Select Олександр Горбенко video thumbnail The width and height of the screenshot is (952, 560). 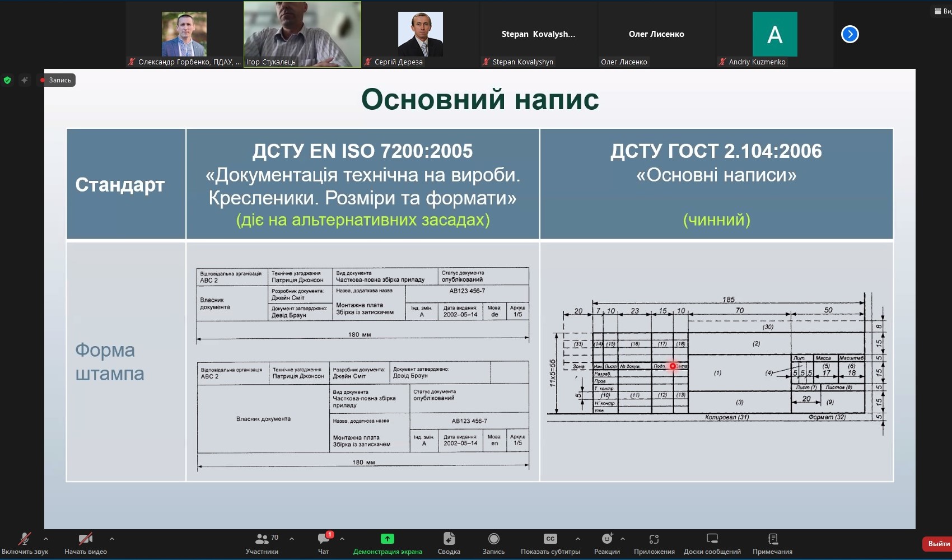coord(184,35)
